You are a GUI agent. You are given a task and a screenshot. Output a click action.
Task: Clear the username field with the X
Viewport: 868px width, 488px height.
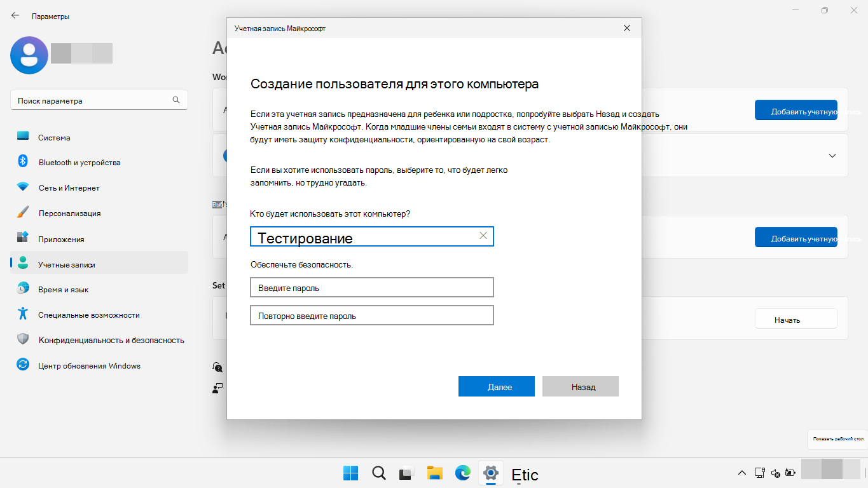click(483, 235)
